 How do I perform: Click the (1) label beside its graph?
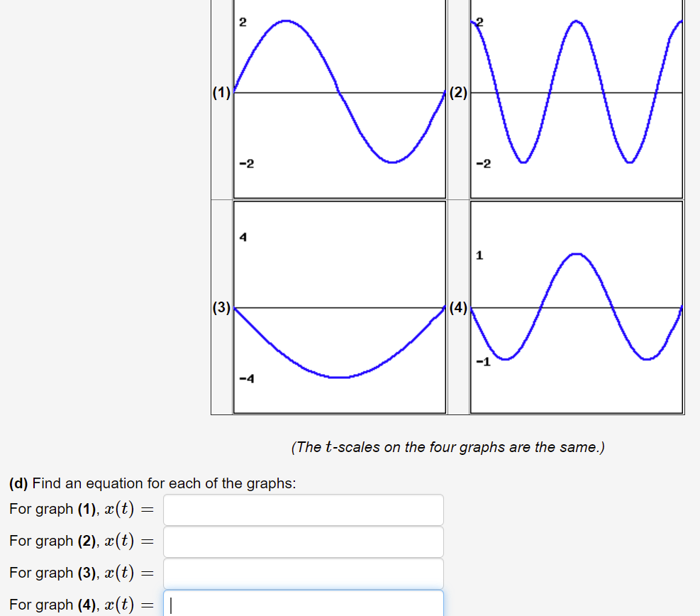221,92
